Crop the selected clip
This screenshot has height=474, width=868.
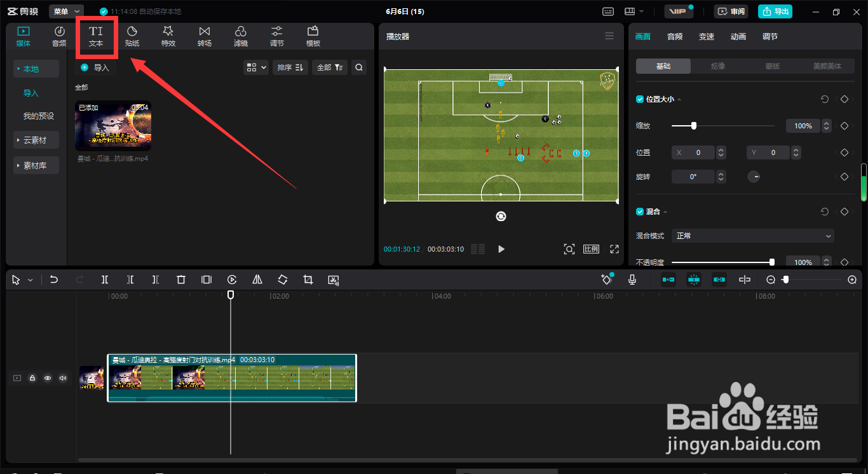pos(308,280)
